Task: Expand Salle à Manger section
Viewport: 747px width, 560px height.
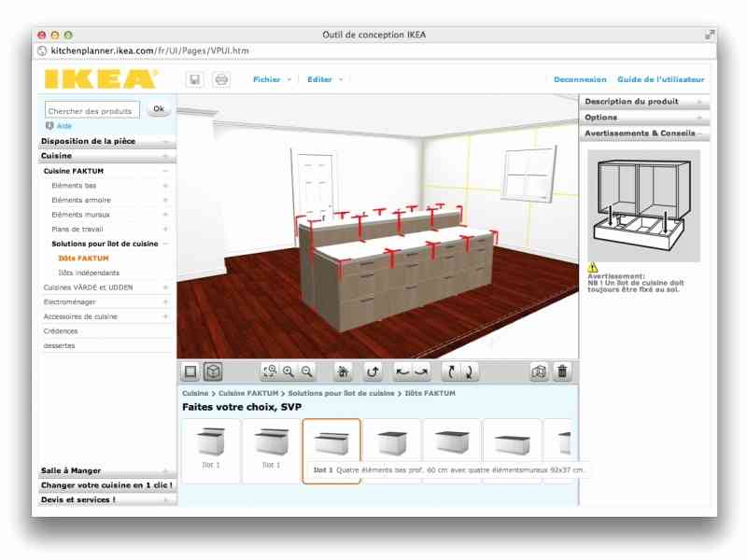Action: pos(106,471)
